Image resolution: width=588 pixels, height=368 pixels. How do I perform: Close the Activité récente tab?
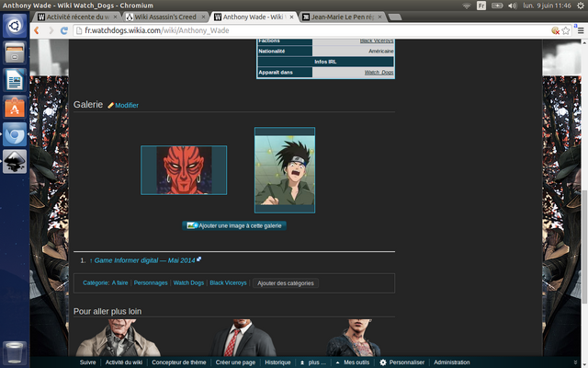(115, 17)
